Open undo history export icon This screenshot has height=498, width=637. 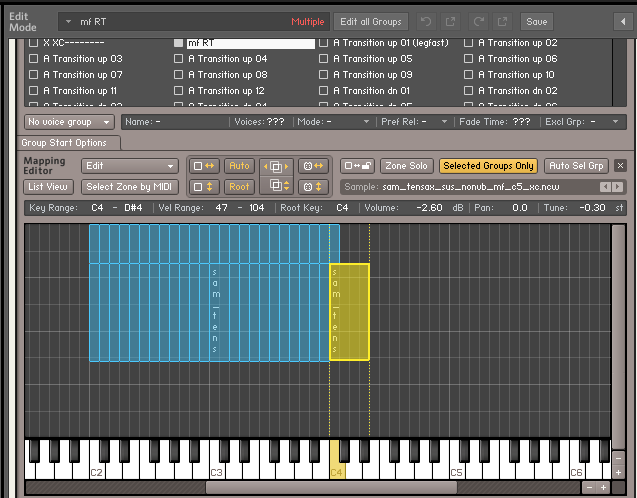pos(451,22)
